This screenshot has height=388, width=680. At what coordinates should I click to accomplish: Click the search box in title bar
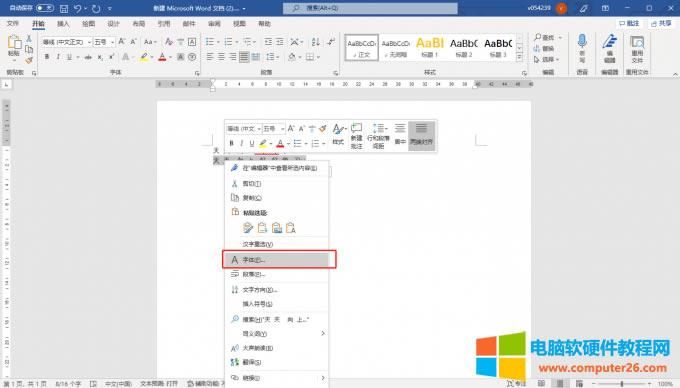pyautogui.click(x=370, y=8)
